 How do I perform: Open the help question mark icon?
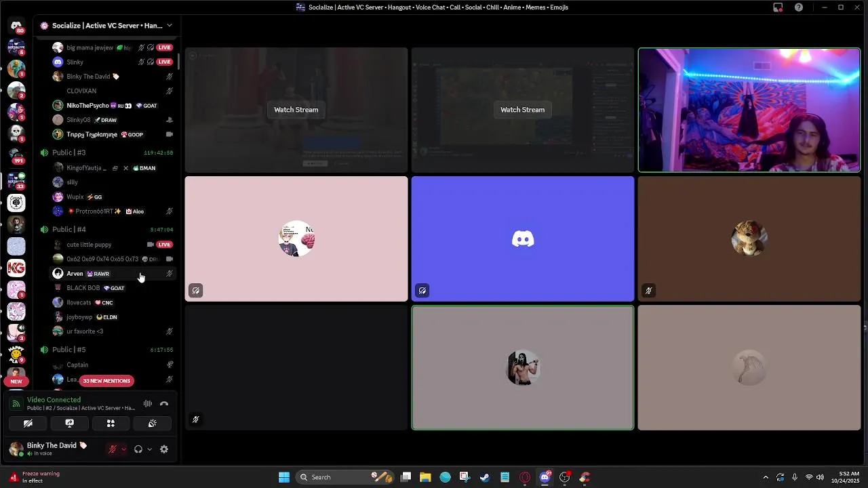pyautogui.click(x=799, y=7)
